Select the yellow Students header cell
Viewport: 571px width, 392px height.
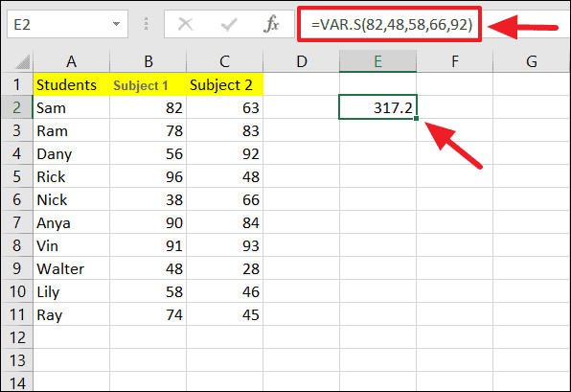[71, 84]
